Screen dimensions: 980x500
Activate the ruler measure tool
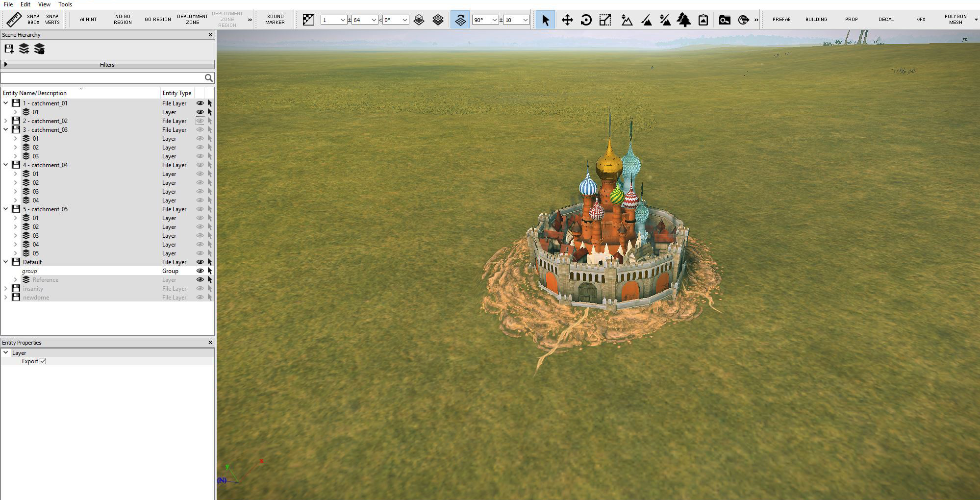[x=14, y=20]
